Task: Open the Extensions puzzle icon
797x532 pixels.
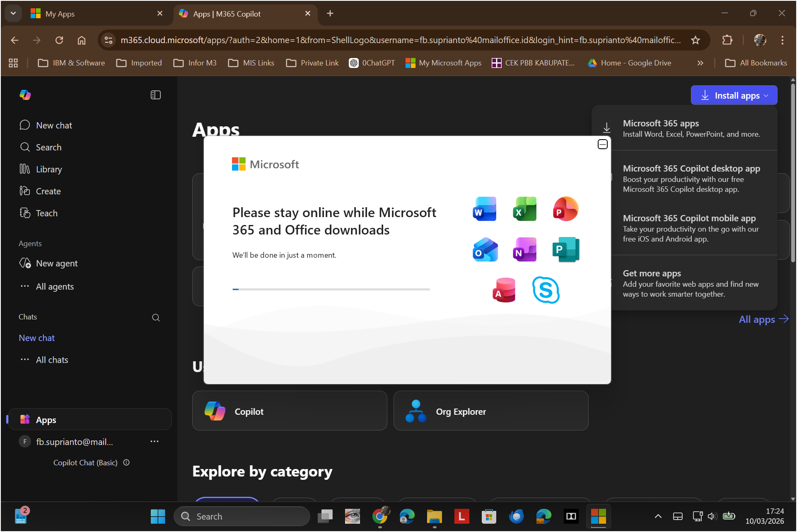Action: click(x=727, y=40)
